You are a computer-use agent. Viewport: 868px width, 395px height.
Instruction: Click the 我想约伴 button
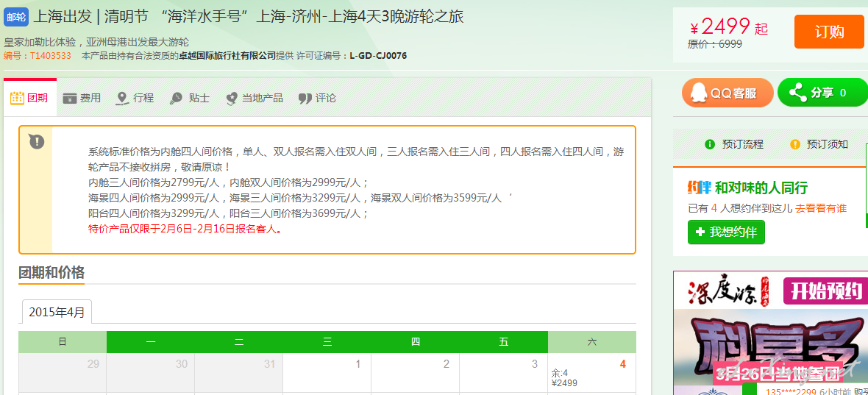(x=726, y=232)
